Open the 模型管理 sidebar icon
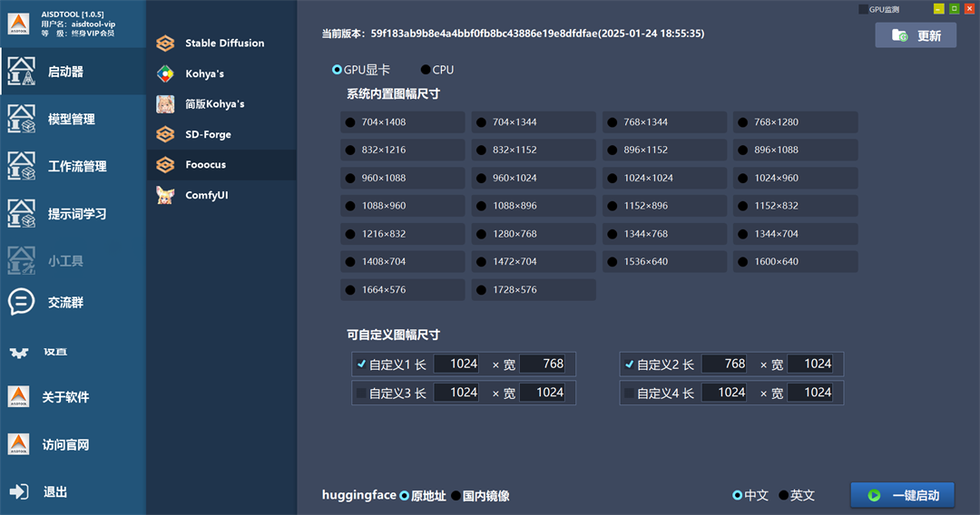The height and width of the screenshot is (515, 980). pos(22,119)
